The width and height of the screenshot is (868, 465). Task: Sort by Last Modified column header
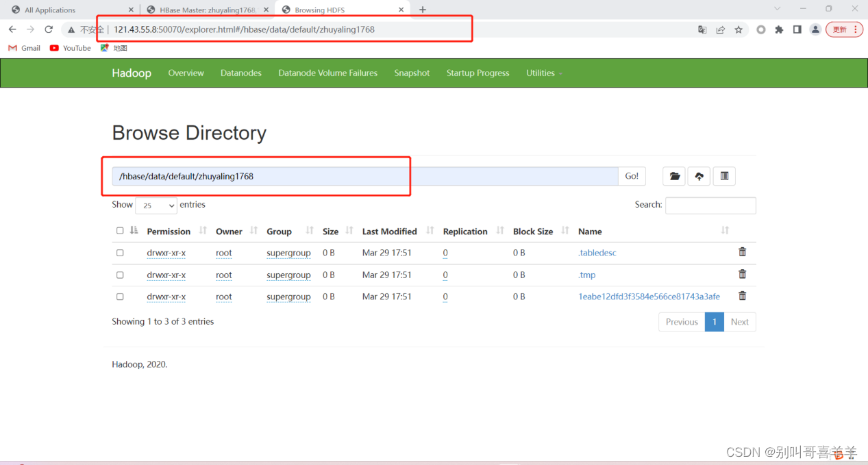[x=389, y=231]
